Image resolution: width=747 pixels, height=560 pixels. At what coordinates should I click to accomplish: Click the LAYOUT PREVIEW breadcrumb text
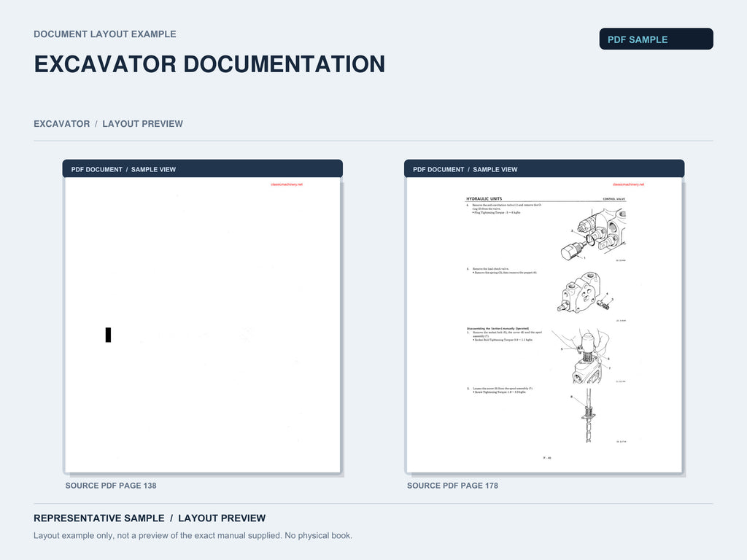click(x=142, y=124)
